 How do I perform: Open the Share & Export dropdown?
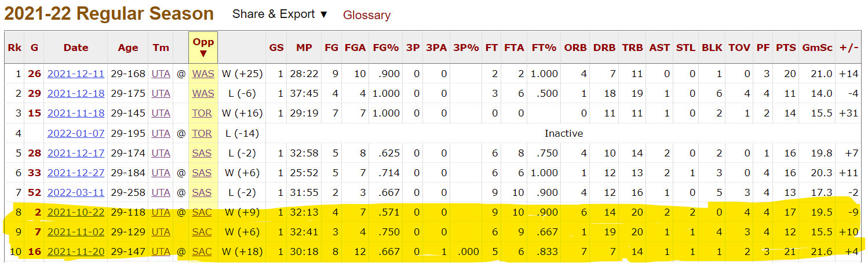tap(280, 14)
